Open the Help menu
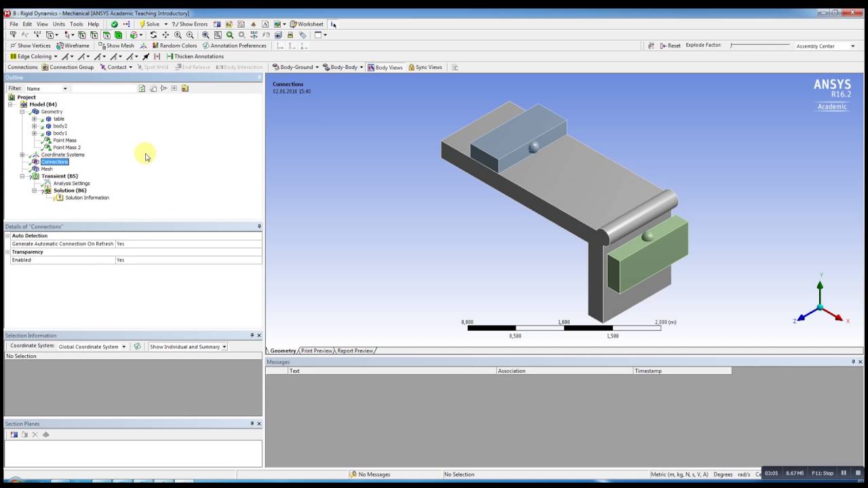 coord(94,24)
